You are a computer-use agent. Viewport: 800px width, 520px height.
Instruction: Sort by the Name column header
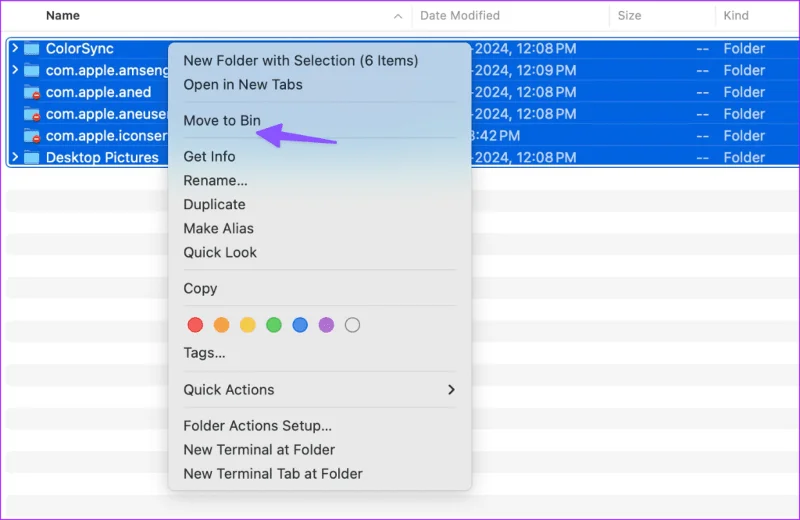click(x=63, y=16)
